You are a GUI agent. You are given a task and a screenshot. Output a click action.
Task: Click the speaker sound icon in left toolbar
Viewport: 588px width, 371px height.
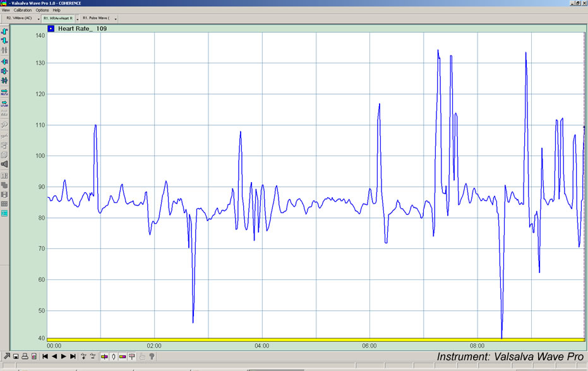coord(4,164)
